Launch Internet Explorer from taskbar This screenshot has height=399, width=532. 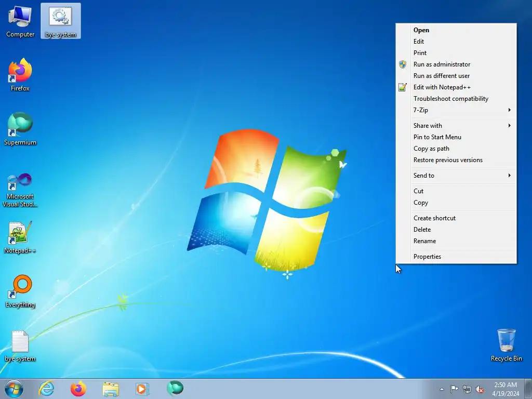tap(46, 389)
